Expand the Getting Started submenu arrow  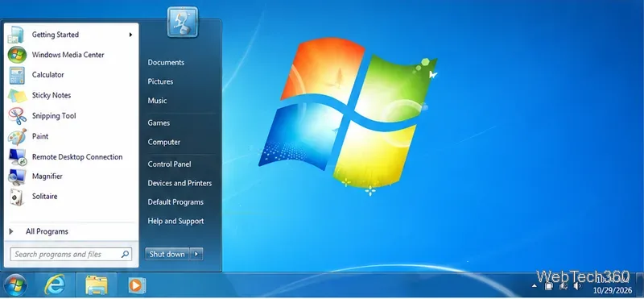tap(130, 35)
